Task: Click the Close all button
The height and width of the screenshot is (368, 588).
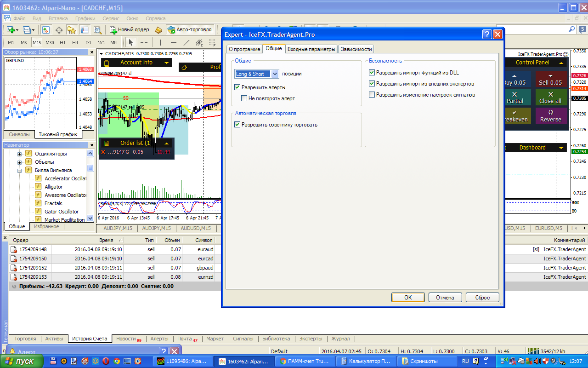Action: click(550, 98)
